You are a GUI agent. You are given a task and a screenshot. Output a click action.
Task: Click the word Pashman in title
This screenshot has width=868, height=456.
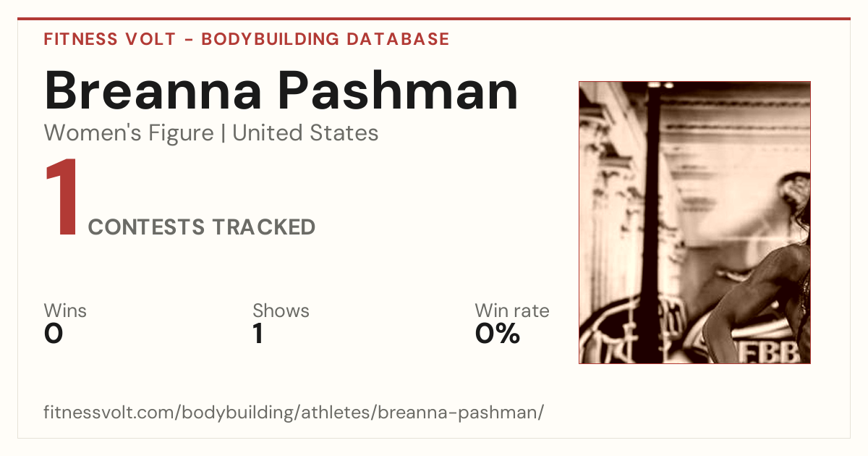tap(398, 90)
